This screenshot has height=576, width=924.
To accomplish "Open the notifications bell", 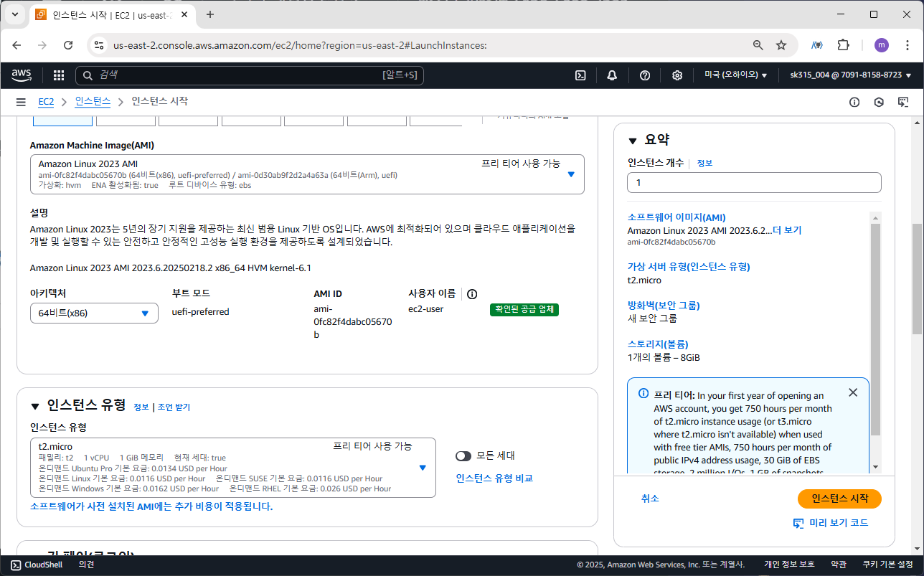I will 612,75.
